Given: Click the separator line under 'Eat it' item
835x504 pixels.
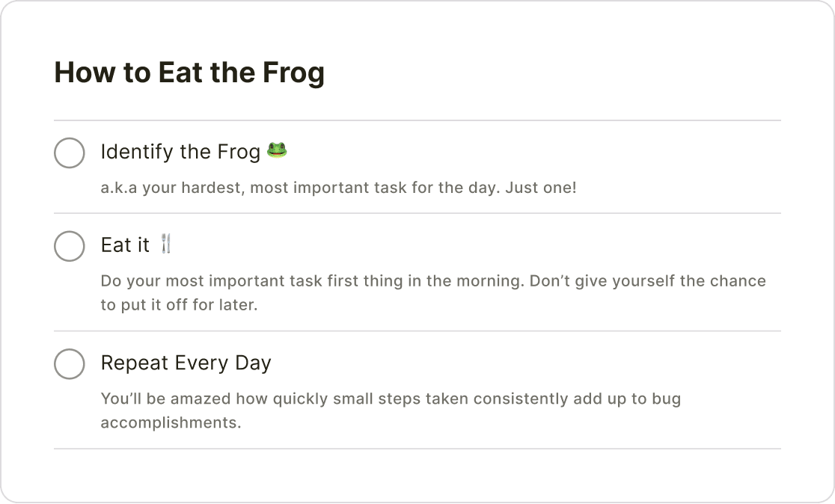Looking at the screenshot, I should pyautogui.click(x=417, y=331).
